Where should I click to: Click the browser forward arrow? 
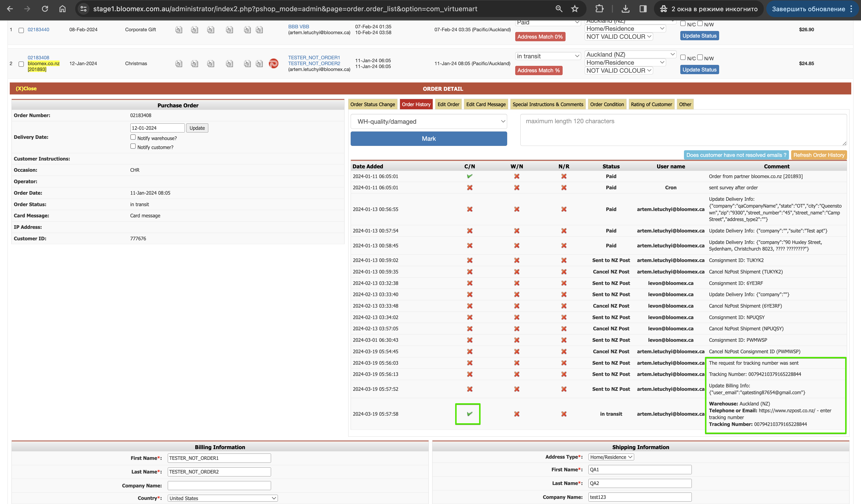pos(27,9)
